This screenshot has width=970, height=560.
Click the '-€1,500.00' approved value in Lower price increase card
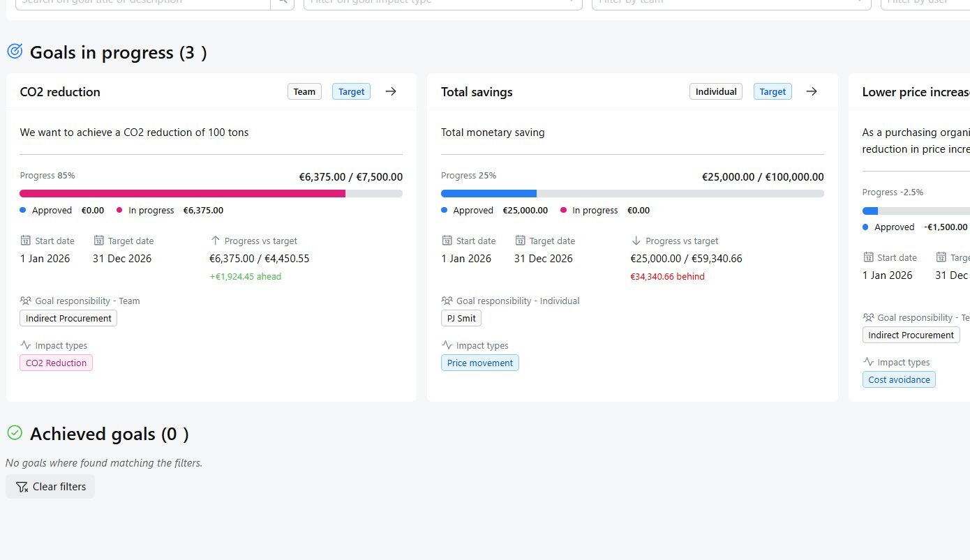coord(946,227)
